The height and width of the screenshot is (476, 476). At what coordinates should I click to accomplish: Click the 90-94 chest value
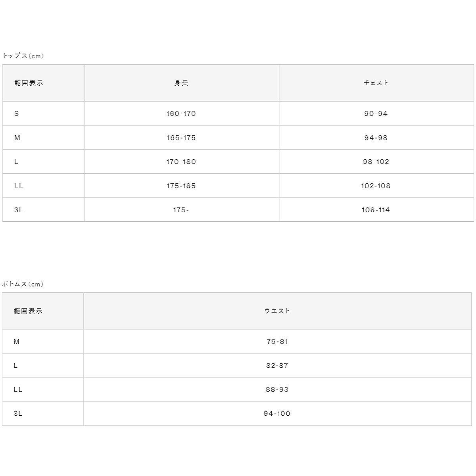[376, 113]
